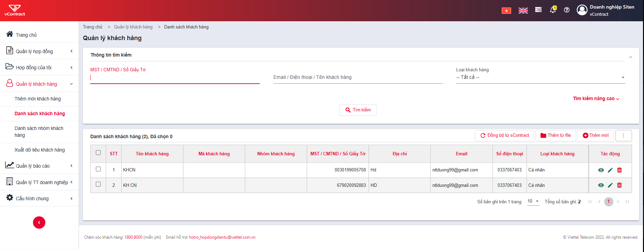View KHCN customer details eye icon
This screenshot has height=252, width=644.
pos(601,170)
